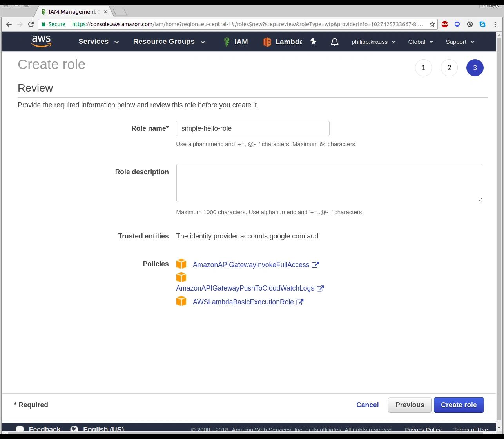
Task: Open a new browser tab
Action: 120,12
